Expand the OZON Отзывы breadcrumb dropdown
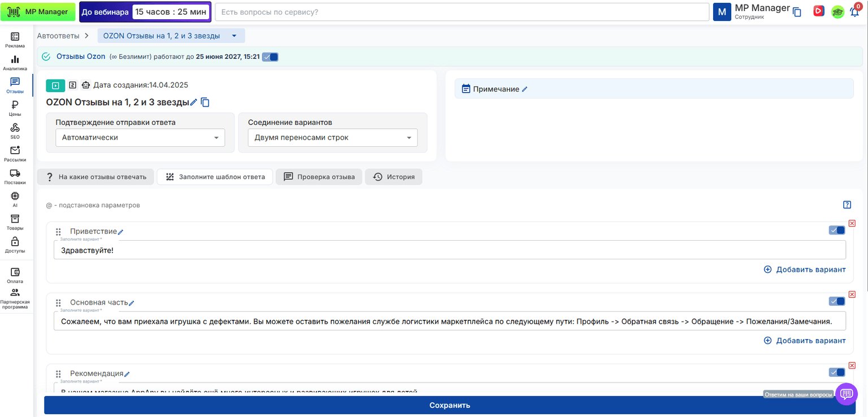This screenshot has height=417, width=868. click(171, 36)
